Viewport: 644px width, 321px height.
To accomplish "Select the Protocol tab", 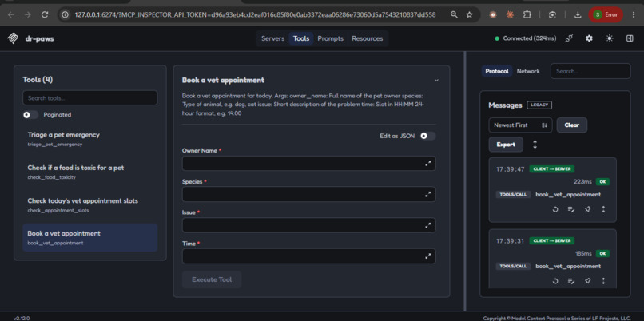I will (497, 71).
